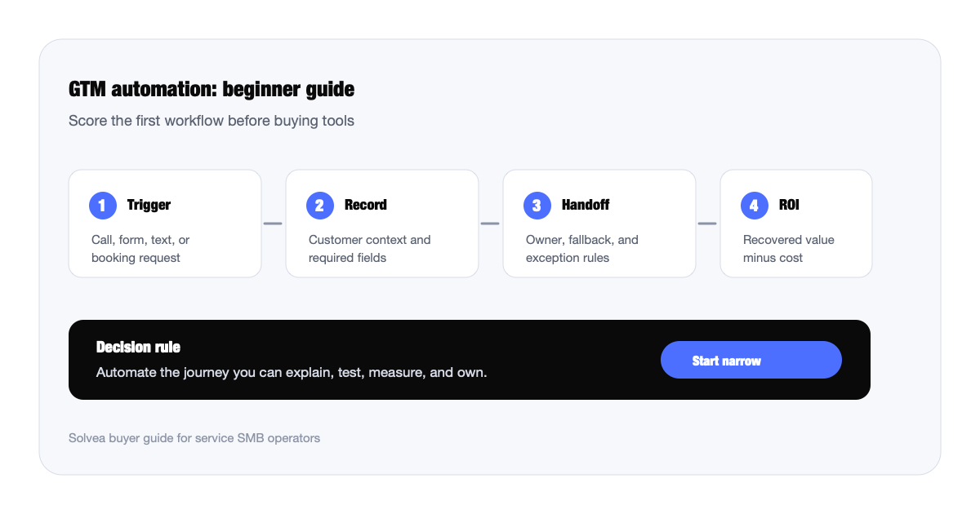Image resolution: width=980 pixels, height=514 pixels.
Task: Select the Trigger step heading
Action: 149,205
